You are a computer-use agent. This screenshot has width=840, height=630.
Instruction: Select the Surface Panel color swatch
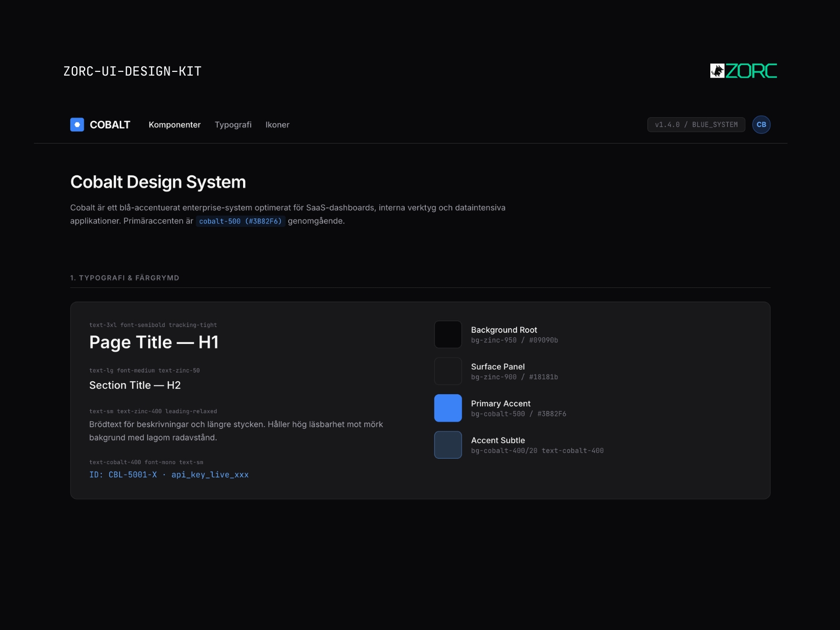(448, 371)
